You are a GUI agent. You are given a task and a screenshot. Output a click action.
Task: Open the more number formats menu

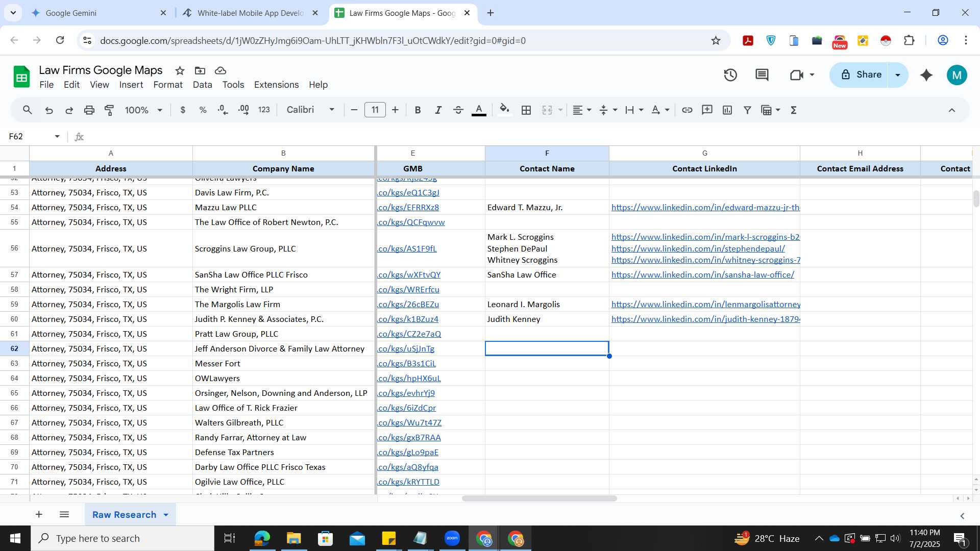click(264, 110)
